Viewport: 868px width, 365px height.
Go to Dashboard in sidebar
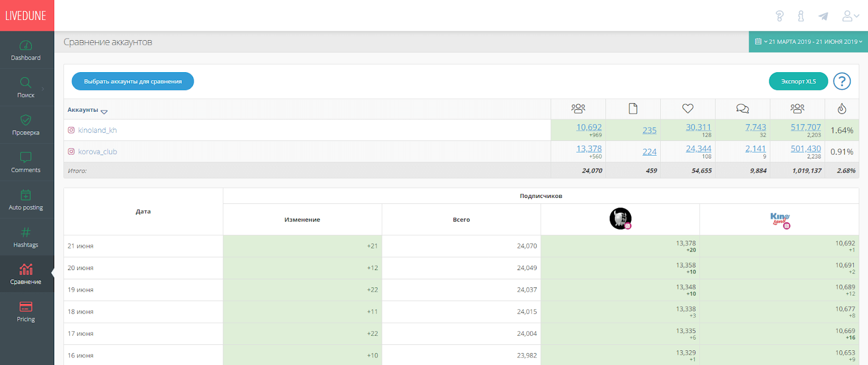tap(26, 50)
